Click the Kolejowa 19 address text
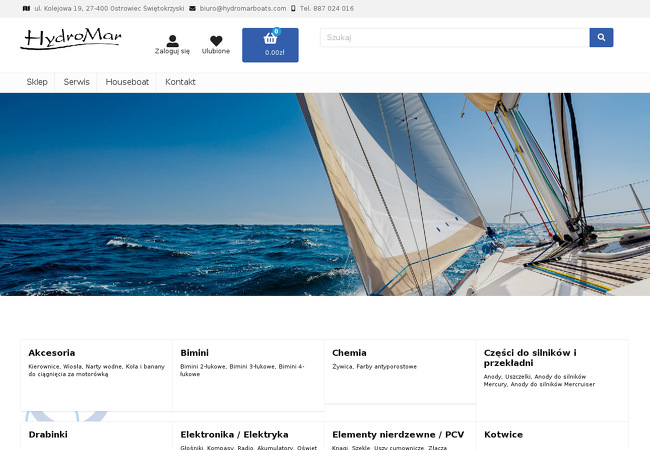650x450 pixels. pyautogui.click(x=109, y=8)
